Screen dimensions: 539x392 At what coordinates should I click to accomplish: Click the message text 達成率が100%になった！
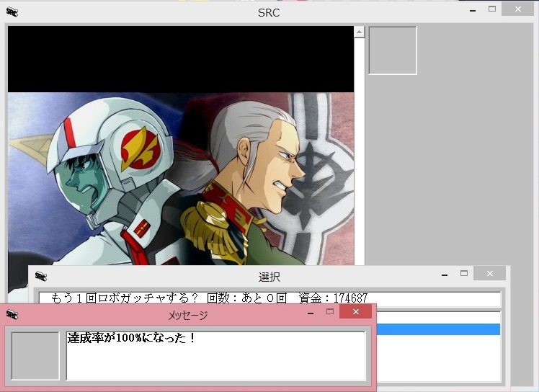point(131,338)
